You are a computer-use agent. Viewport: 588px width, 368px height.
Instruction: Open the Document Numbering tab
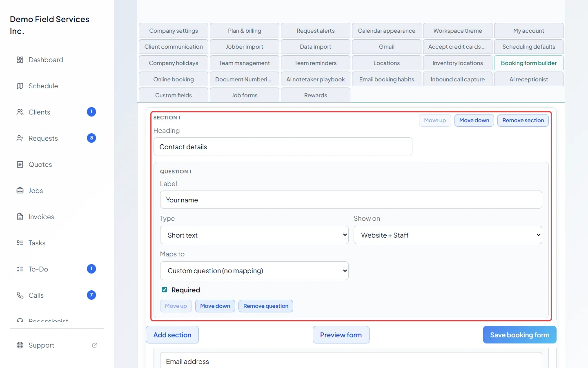[x=245, y=79]
